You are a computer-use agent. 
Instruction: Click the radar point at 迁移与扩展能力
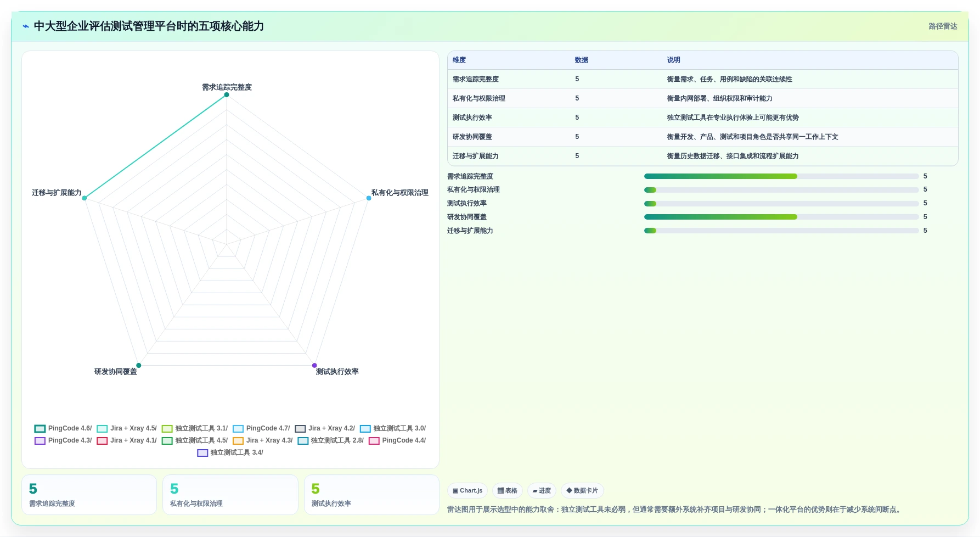[85, 198]
